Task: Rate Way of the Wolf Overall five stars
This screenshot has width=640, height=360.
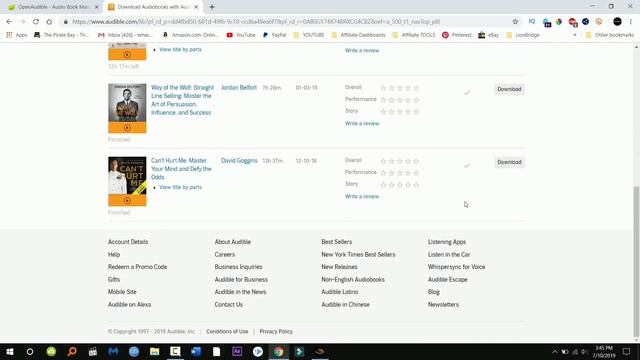Action: 416,88
